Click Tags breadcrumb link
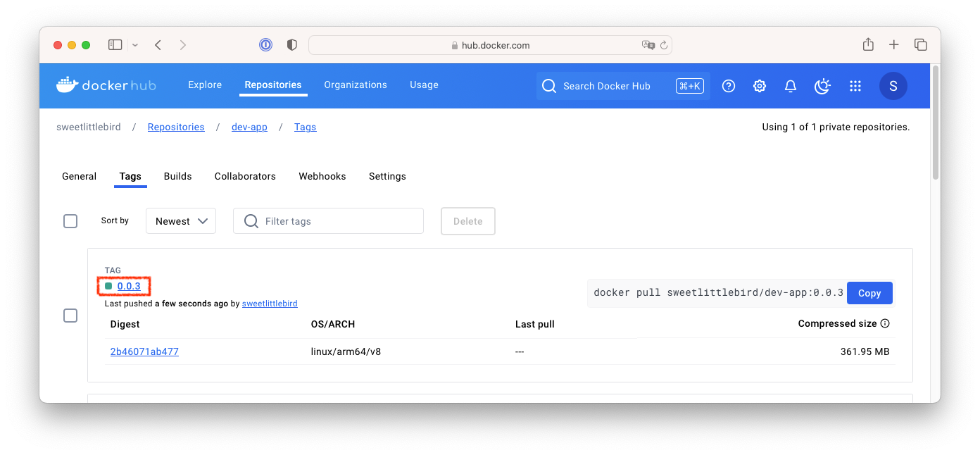Image resolution: width=980 pixels, height=455 pixels. [x=305, y=127]
